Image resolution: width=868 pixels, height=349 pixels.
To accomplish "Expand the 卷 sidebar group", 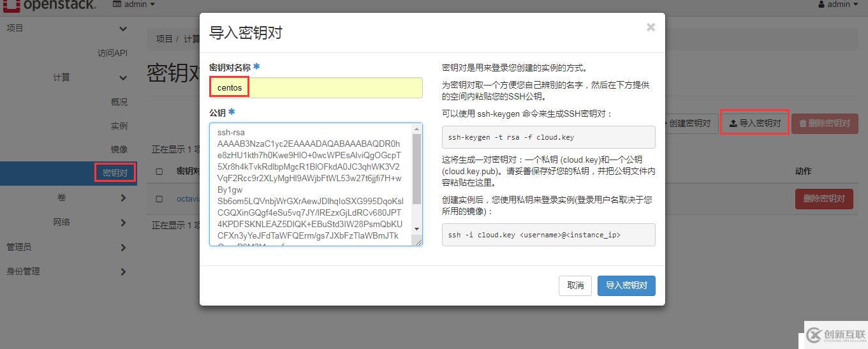I will [x=68, y=198].
